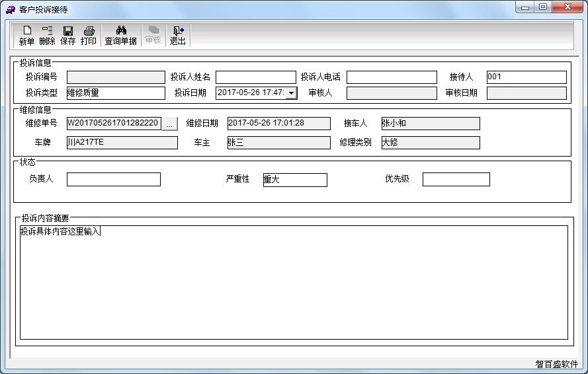This screenshot has height=374, width=588.
Task: Focus the 负责人 input field
Action: click(x=114, y=179)
